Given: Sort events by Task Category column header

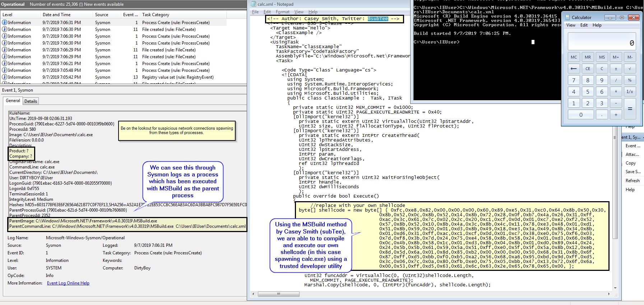Looking at the screenshot, I should pyautogui.click(x=194, y=15).
